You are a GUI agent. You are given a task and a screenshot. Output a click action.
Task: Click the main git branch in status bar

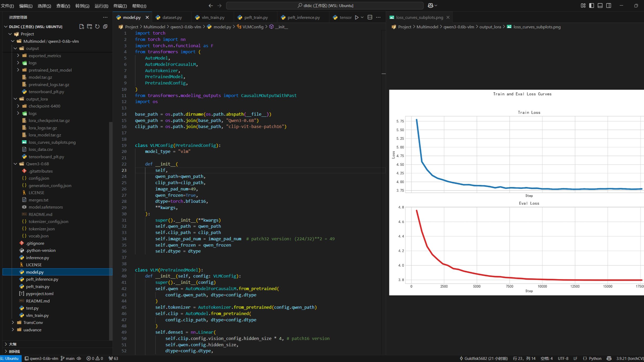(68, 359)
